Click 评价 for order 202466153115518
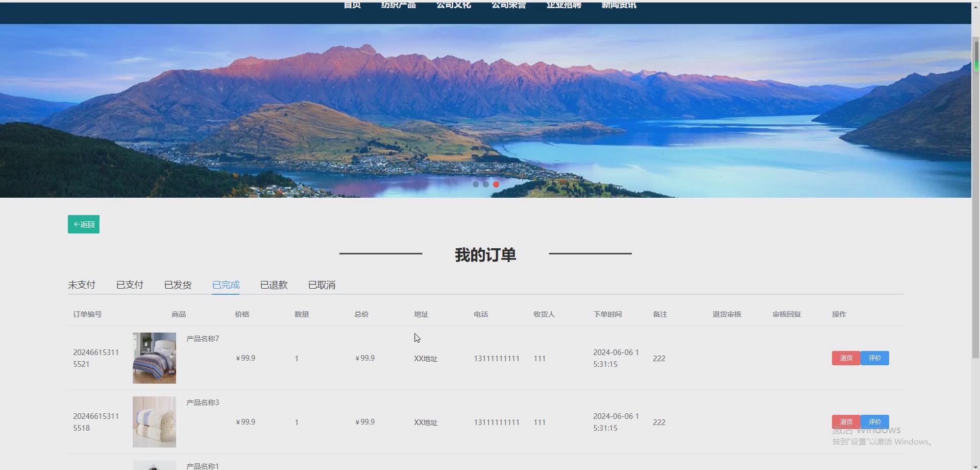The image size is (980, 470). (x=875, y=422)
